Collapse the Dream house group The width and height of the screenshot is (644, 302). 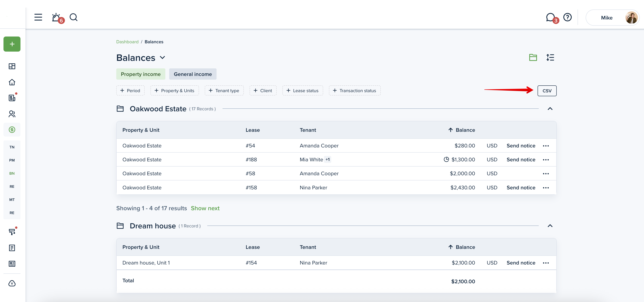[x=550, y=226]
